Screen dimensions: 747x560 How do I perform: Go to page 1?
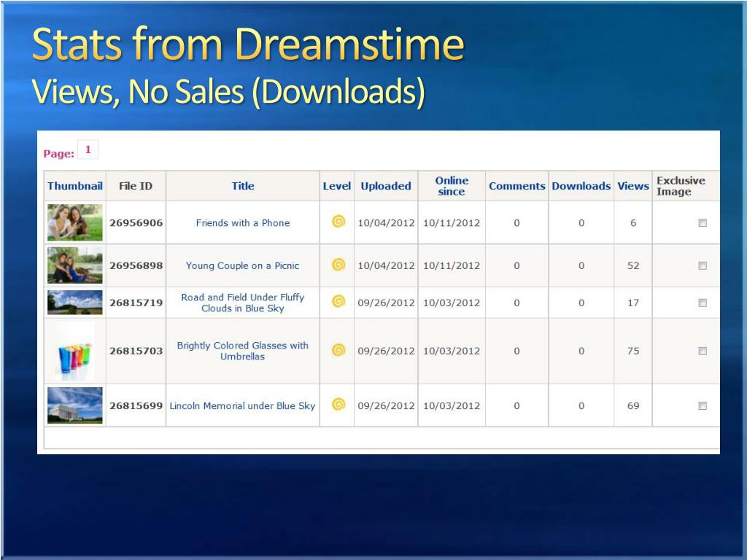tap(88, 149)
